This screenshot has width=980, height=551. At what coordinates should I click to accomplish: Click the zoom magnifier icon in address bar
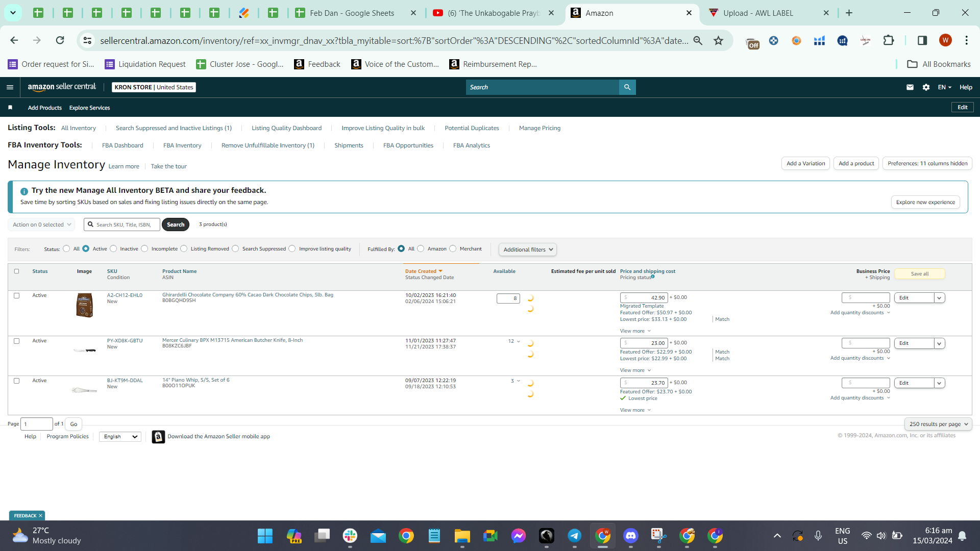[698, 40]
